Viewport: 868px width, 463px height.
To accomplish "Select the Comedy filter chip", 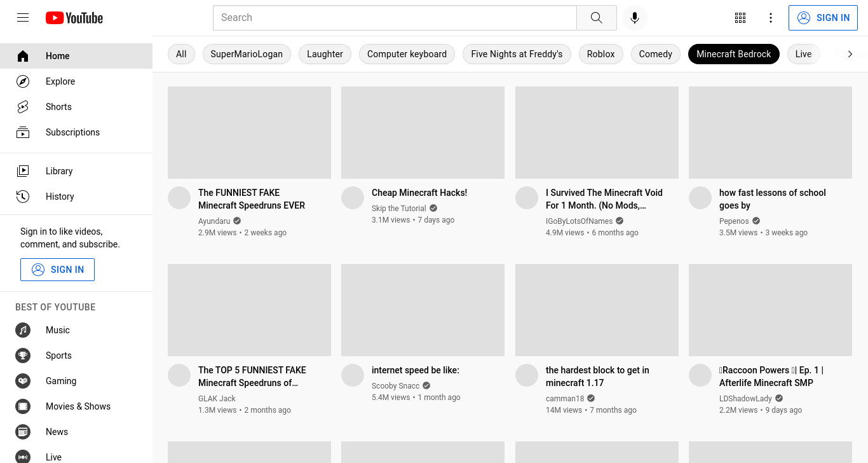I will tap(655, 54).
